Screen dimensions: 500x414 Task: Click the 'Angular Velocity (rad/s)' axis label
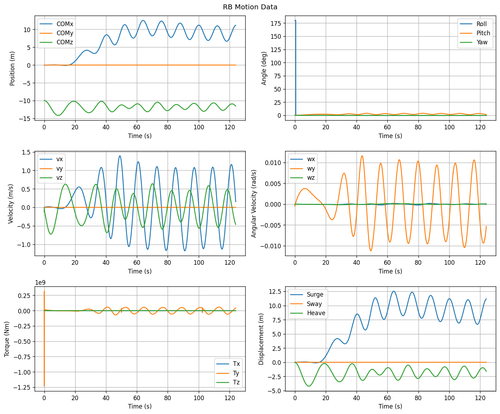[254, 204]
